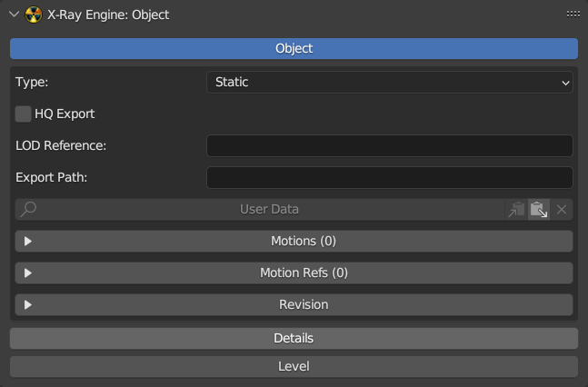
Task: Switch to the Details tab
Action: (x=294, y=338)
